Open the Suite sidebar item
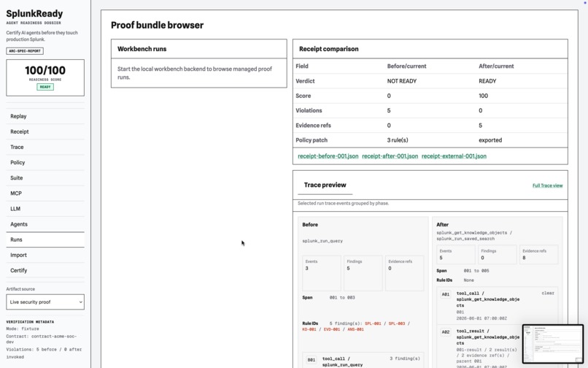 tap(45, 177)
